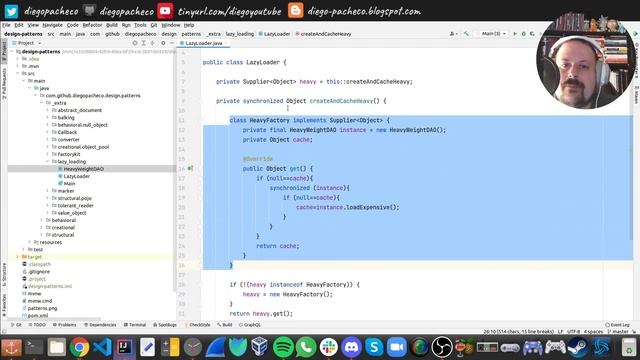Screen dimensions: 640x360
Task: Open the Event Log
Action: click(x=618, y=325)
